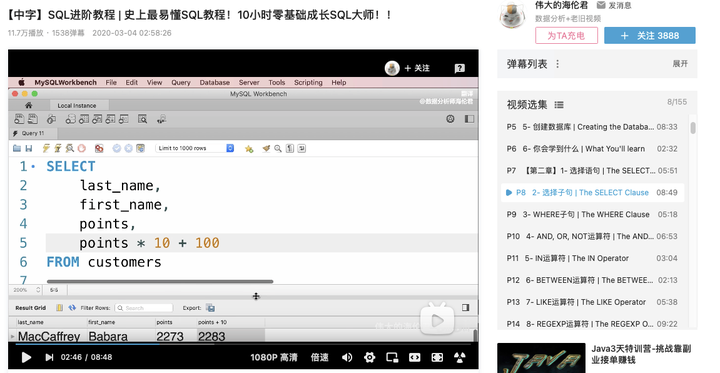Viewport: 720px width, 373px height.
Task: Click the video progress bar
Action: click(x=243, y=343)
